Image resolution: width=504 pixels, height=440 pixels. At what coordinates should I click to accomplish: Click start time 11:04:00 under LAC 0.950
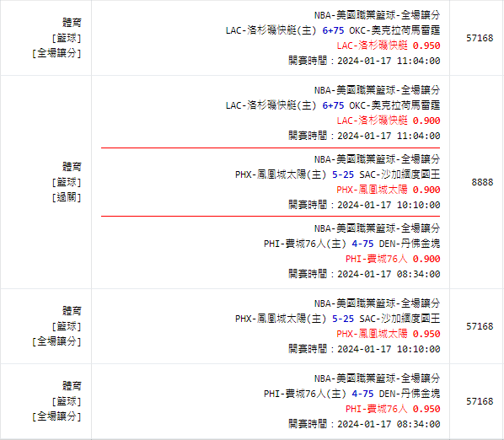[419, 61]
